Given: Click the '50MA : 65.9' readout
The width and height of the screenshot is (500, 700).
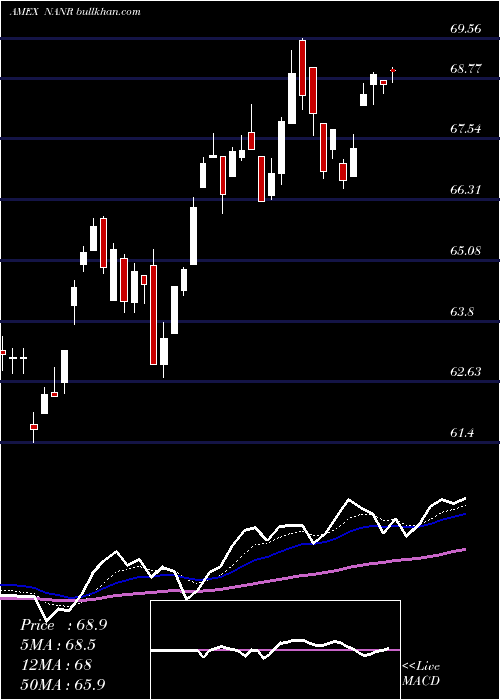Looking at the screenshot, I should [63, 684].
